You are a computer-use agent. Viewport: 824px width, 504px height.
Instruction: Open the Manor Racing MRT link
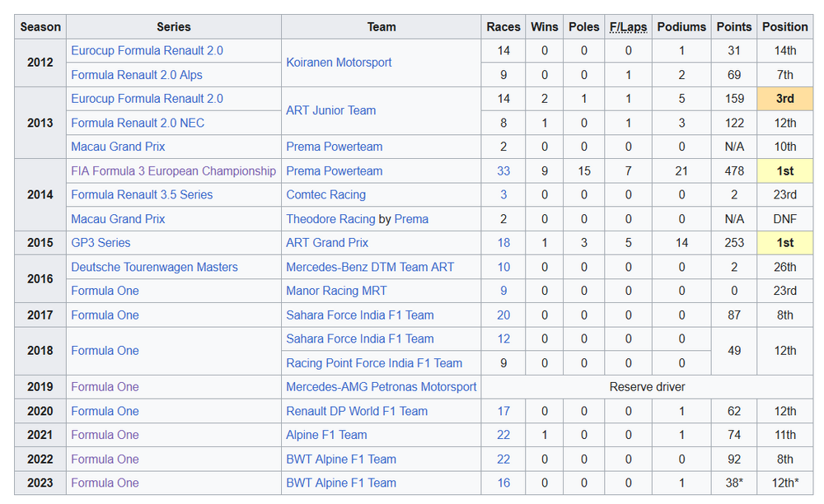pos(336,291)
